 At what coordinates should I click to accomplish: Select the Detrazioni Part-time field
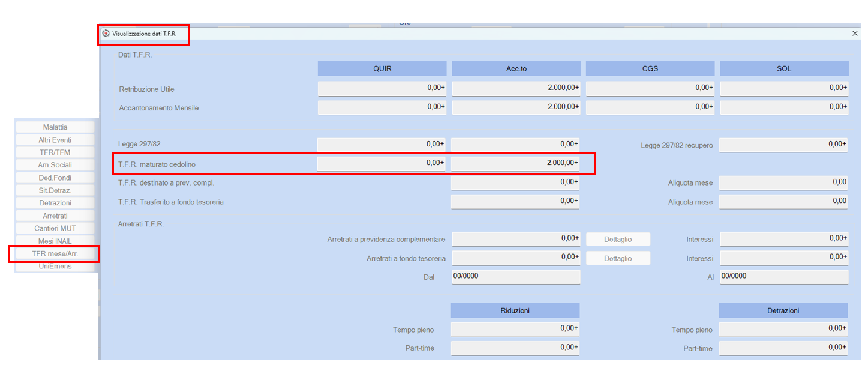coord(784,348)
